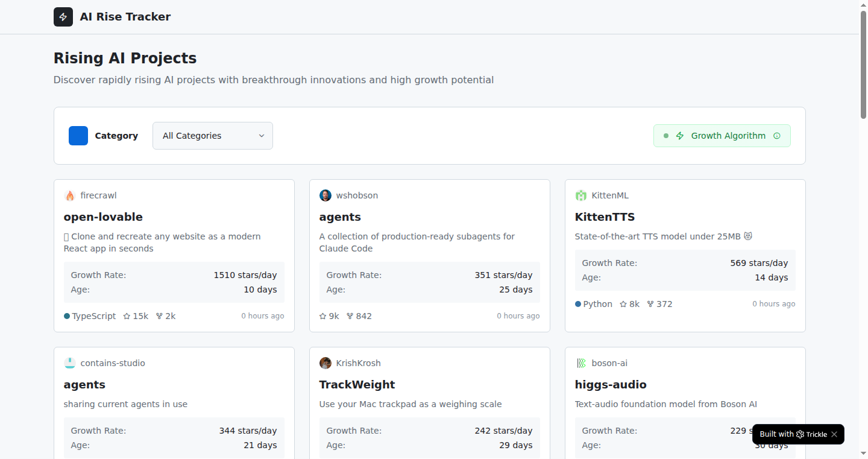868x459 pixels.
Task: Open the All Categories dropdown
Action: coord(213,136)
